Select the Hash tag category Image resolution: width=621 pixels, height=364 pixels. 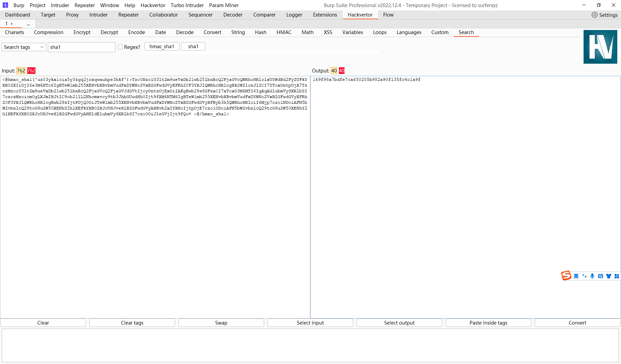click(x=261, y=32)
